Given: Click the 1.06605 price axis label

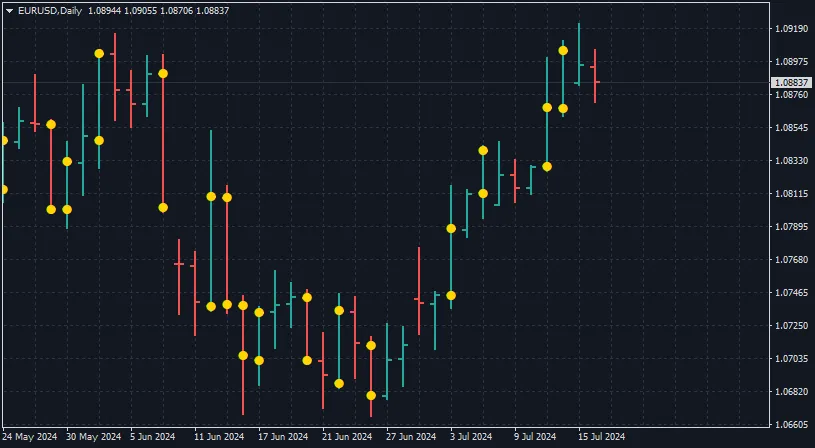Looking at the screenshot, I should 791,425.
